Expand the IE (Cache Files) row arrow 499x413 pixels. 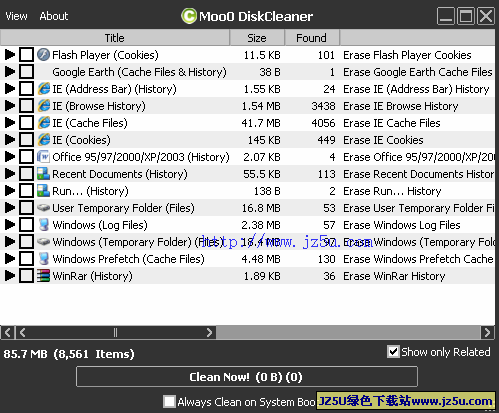10,123
